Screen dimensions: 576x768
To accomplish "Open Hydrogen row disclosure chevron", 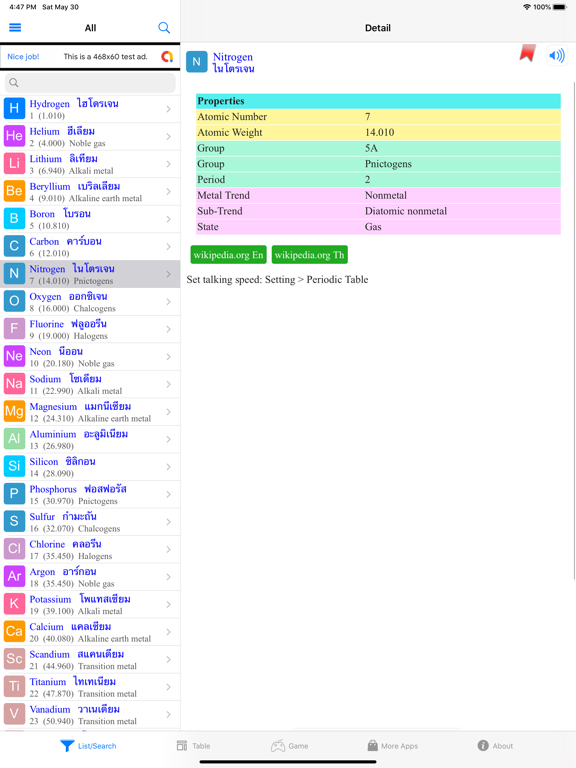I will coord(168,109).
